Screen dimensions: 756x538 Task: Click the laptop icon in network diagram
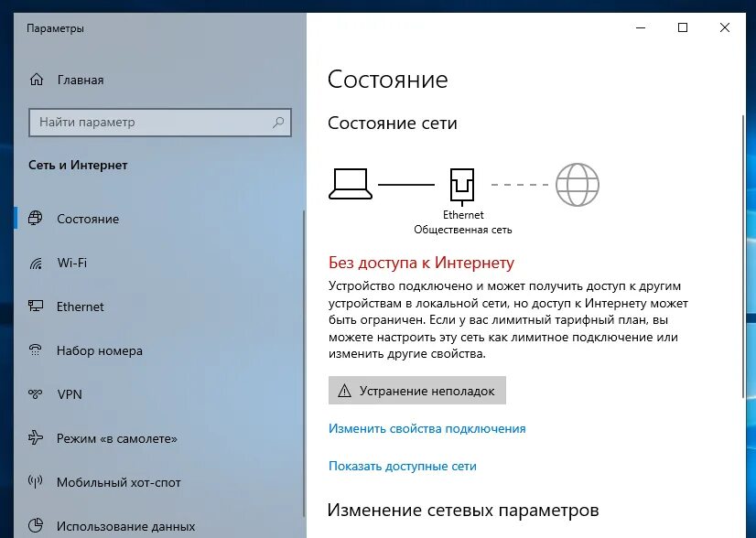click(x=351, y=184)
